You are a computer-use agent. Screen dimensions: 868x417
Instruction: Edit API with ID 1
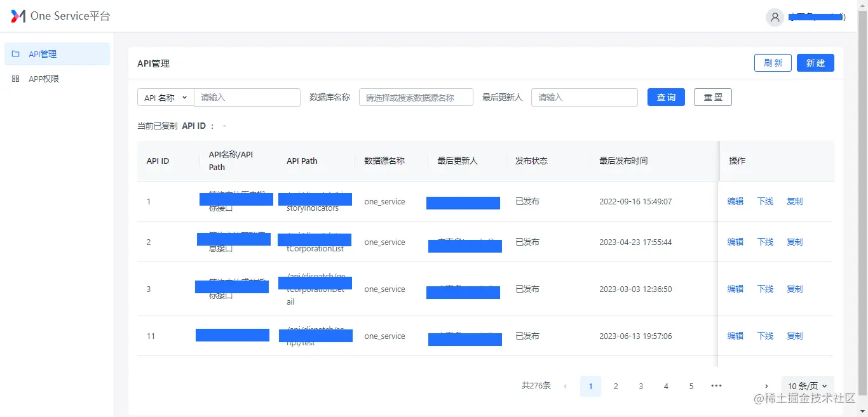pyautogui.click(x=735, y=201)
